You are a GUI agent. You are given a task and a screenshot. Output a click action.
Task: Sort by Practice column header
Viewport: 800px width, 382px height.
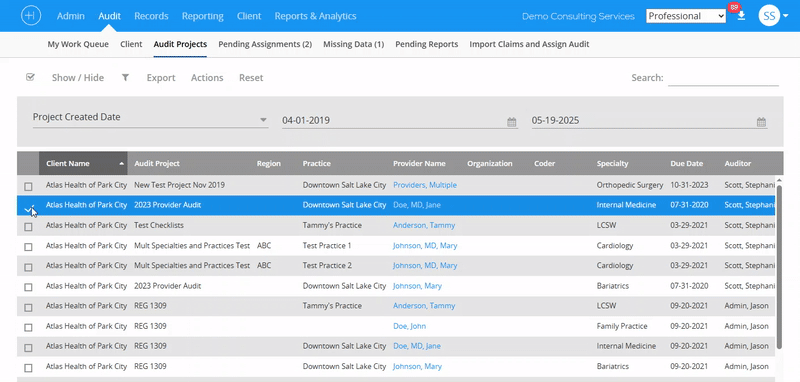[316, 164]
